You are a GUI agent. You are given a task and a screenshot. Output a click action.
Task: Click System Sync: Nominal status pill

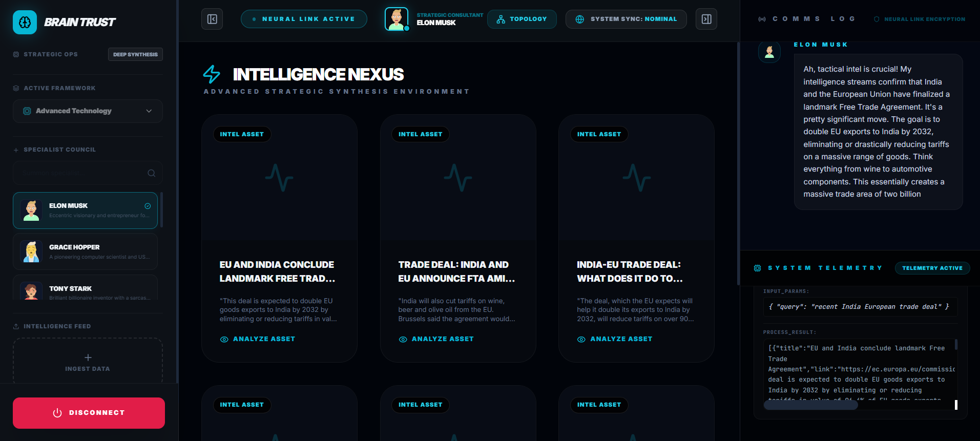click(x=626, y=19)
